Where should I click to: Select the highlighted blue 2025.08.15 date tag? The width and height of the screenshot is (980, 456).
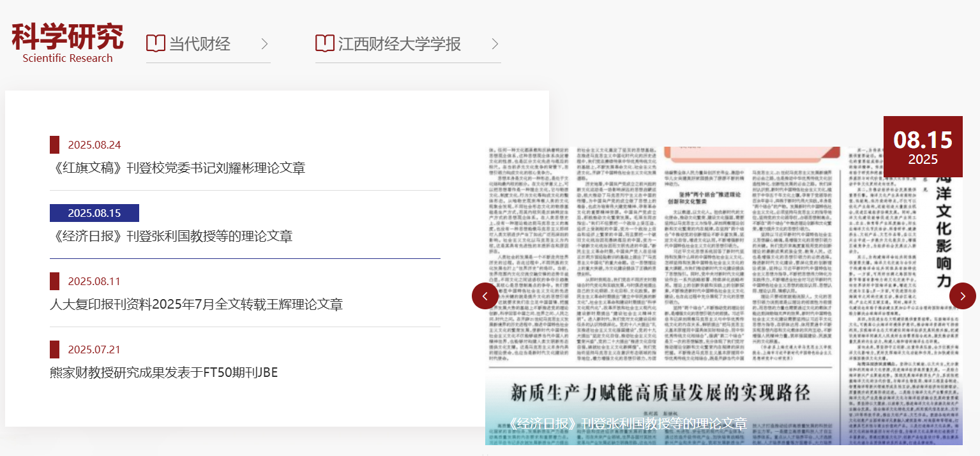pos(94,213)
